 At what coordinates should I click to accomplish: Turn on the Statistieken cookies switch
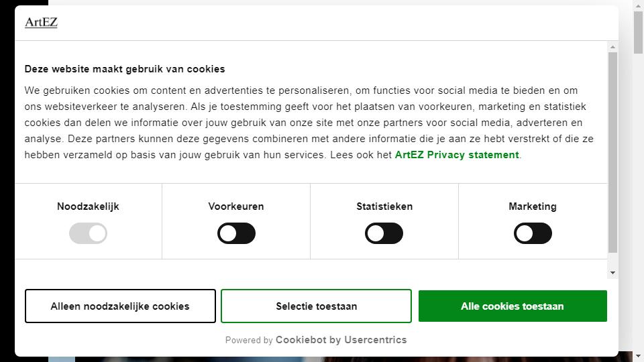point(384,233)
